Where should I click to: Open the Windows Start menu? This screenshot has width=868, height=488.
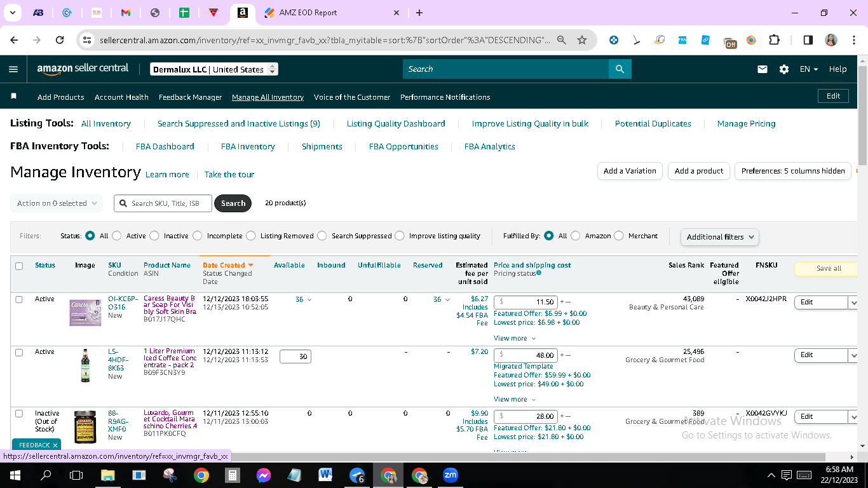tap(15, 475)
